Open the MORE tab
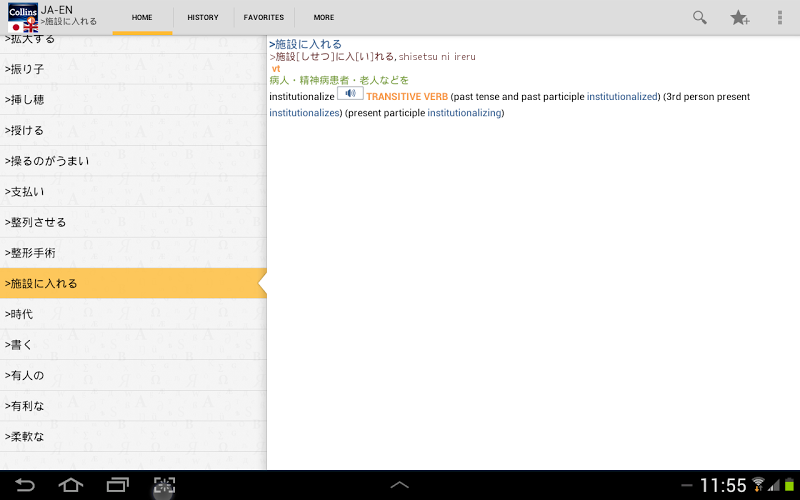The height and width of the screenshot is (500, 800). [x=324, y=17]
